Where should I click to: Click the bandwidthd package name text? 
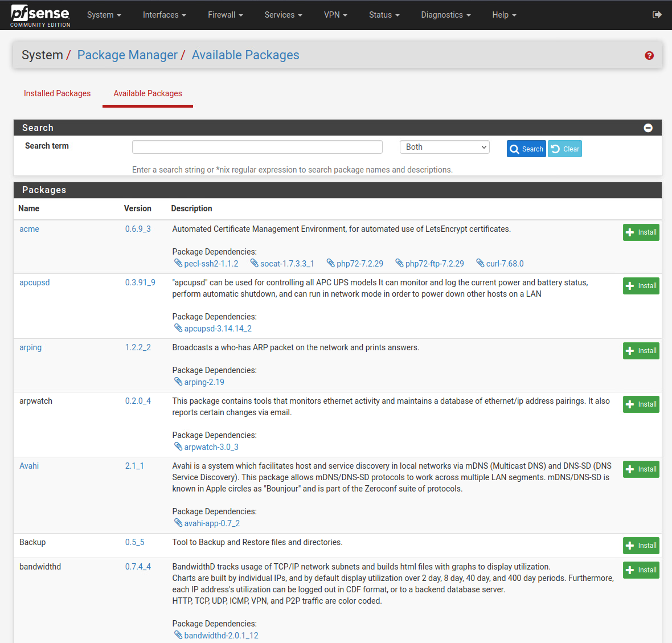(x=40, y=567)
